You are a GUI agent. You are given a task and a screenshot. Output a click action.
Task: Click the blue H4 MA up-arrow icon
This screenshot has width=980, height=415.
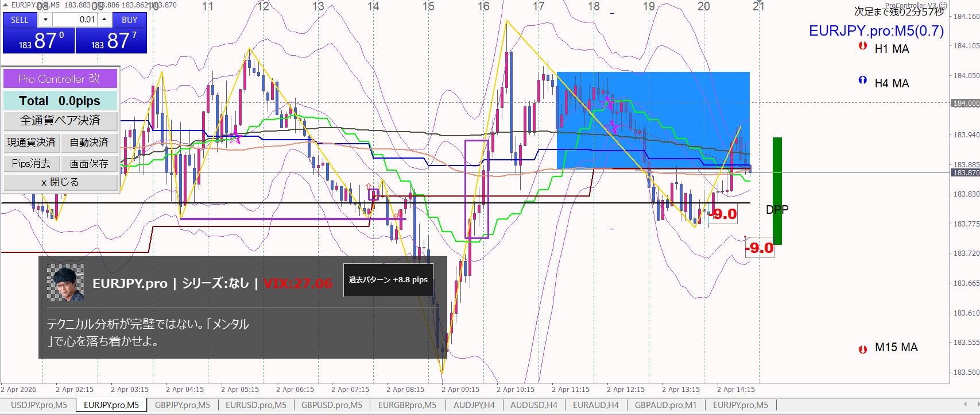862,80
